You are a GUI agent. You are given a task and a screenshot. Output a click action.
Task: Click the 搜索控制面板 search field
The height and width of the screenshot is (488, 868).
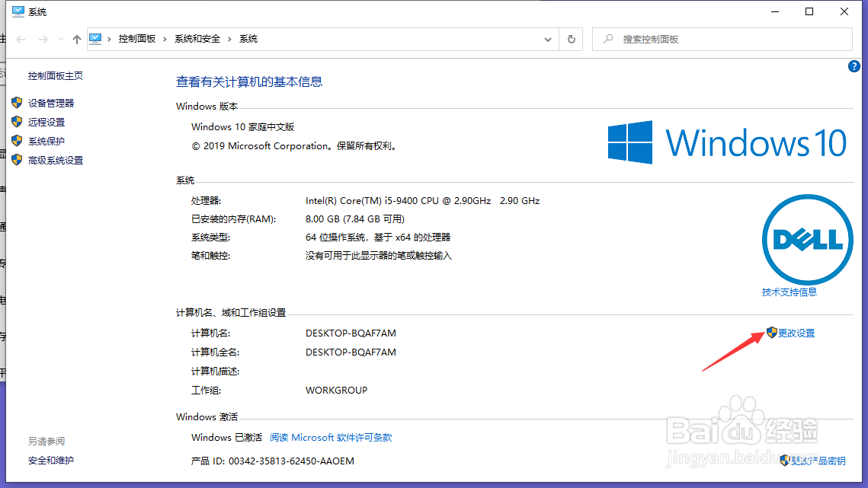point(722,40)
